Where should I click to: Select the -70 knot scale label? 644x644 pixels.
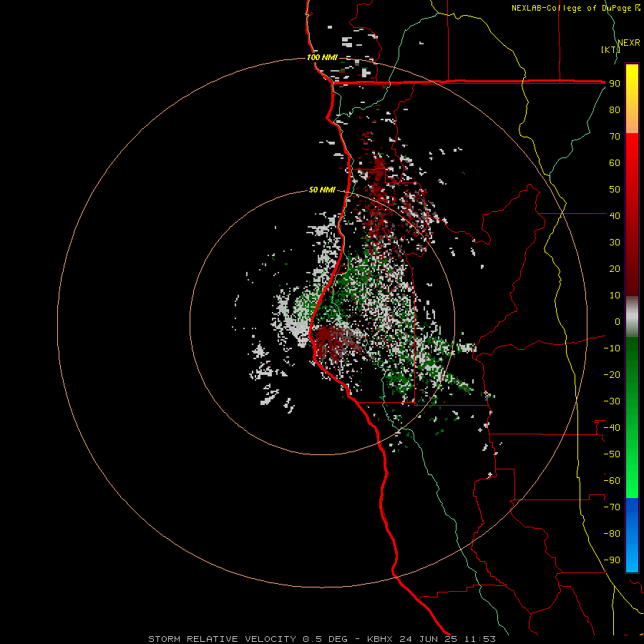(612, 507)
